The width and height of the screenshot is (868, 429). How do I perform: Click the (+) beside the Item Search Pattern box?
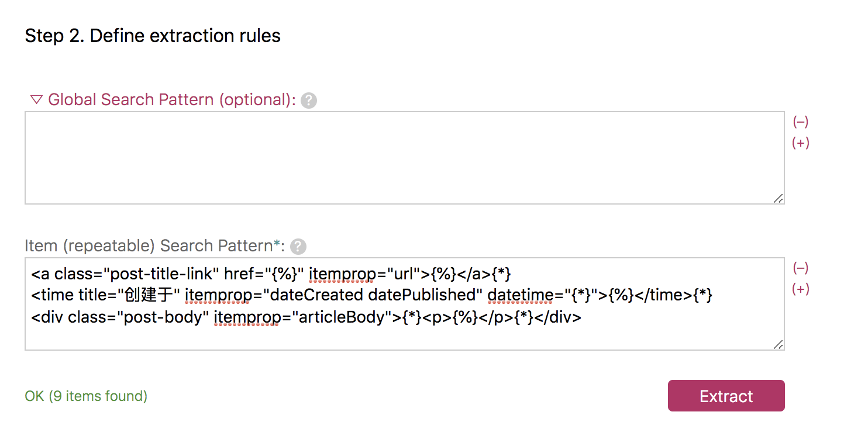click(800, 289)
